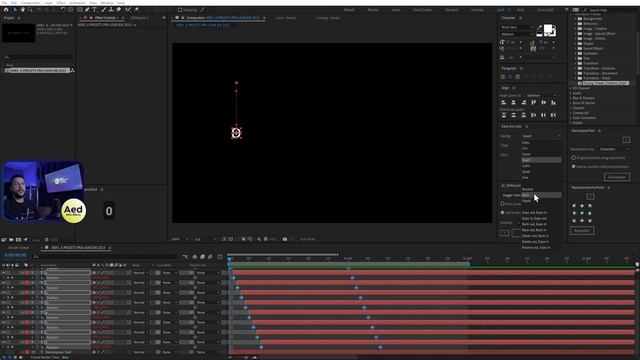Click the align right edges icon
640x360 pixels.
click(x=523, y=102)
